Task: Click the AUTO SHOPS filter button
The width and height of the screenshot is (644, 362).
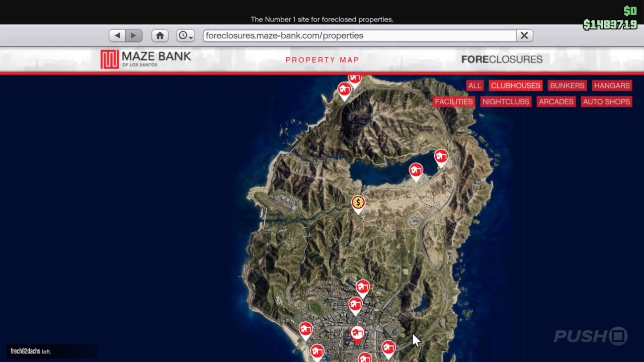Action: pyautogui.click(x=606, y=102)
